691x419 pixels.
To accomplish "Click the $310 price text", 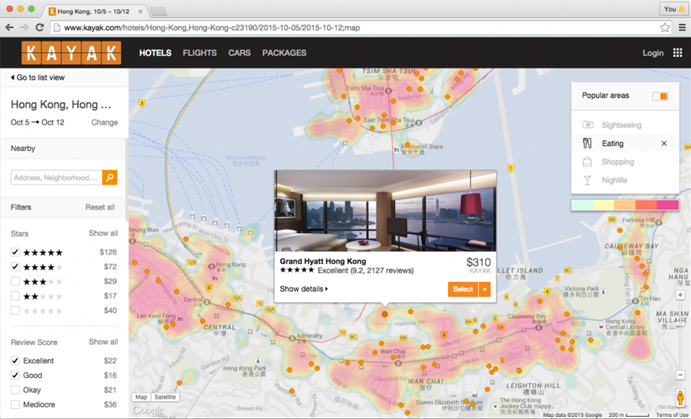I will click(x=478, y=262).
